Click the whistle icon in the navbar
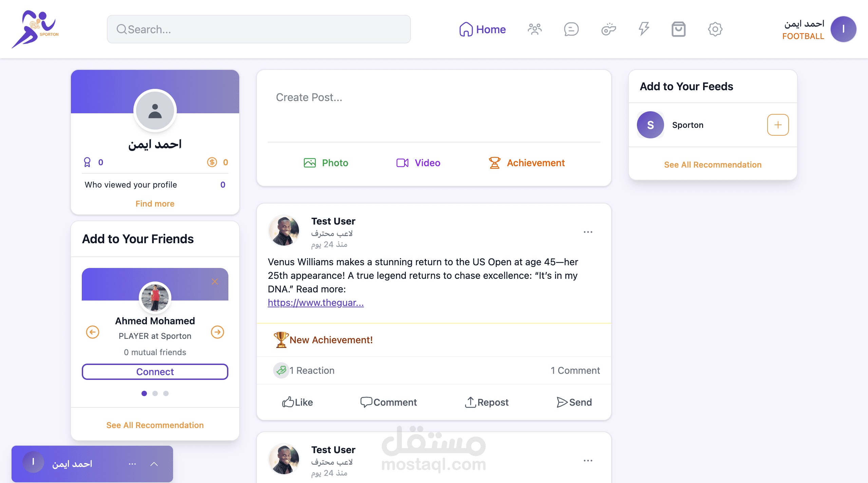The height and width of the screenshot is (483, 868). 608,29
